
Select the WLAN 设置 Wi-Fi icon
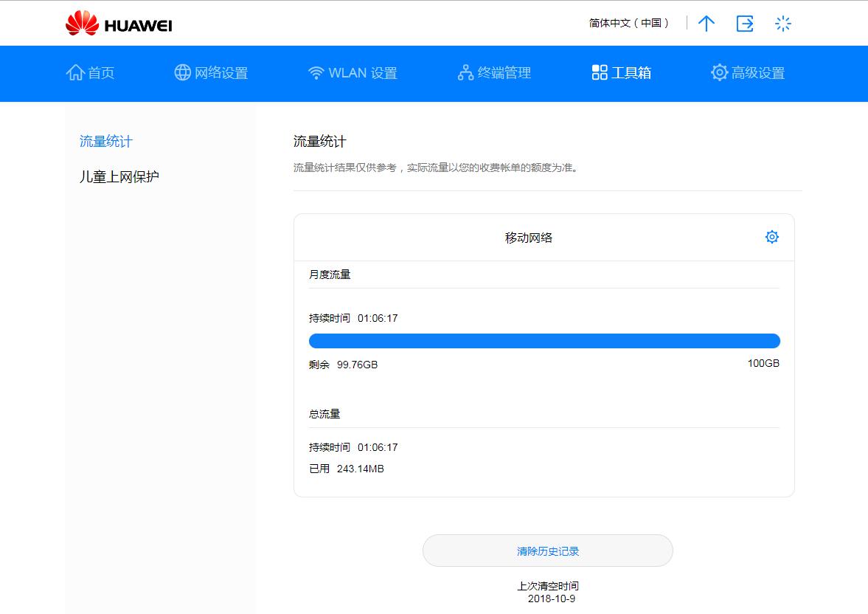pos(316,72)
